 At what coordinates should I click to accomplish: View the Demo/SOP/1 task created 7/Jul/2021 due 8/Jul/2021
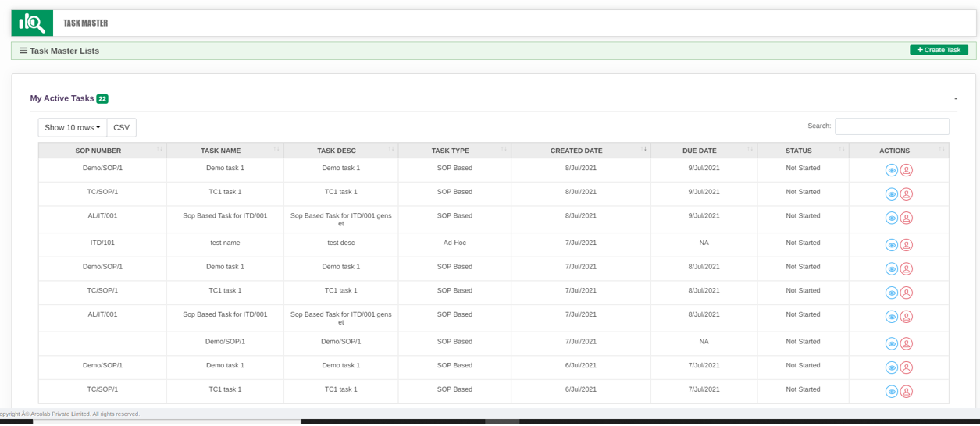tap(891, 269)
